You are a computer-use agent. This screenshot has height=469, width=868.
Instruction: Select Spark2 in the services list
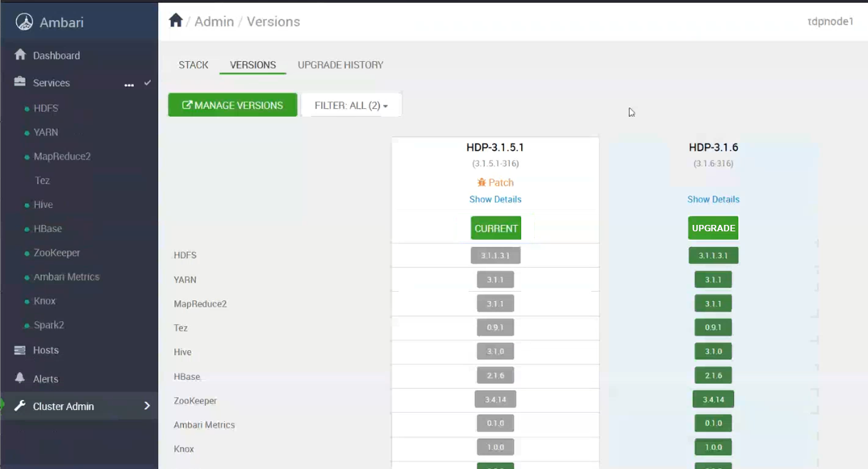(48, 325)
